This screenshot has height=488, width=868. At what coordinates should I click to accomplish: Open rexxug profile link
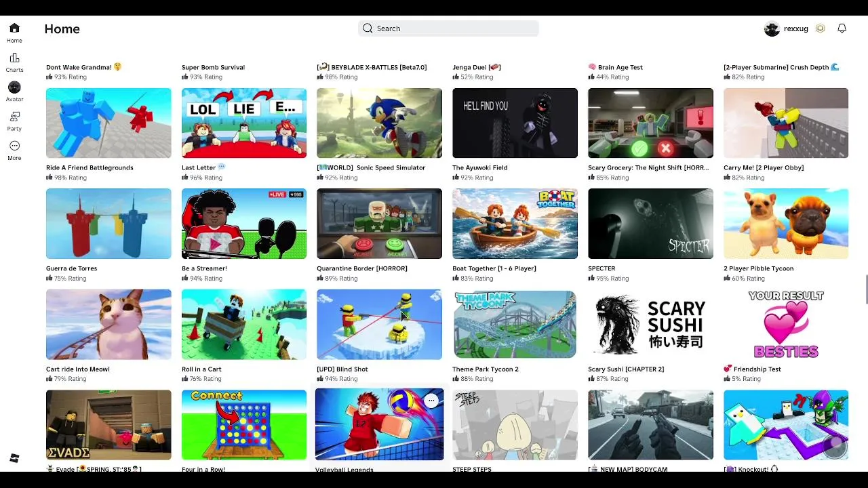click(x=796, y=28)
